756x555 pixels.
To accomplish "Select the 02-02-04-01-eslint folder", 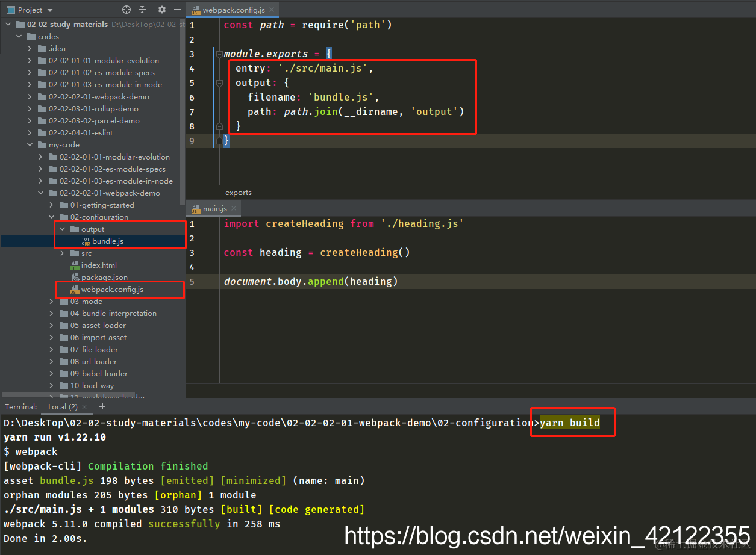I will (81, 133).
